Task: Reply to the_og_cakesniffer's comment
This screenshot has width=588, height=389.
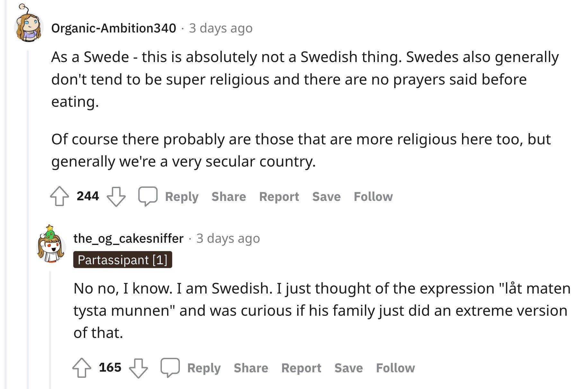Action: 204,368
